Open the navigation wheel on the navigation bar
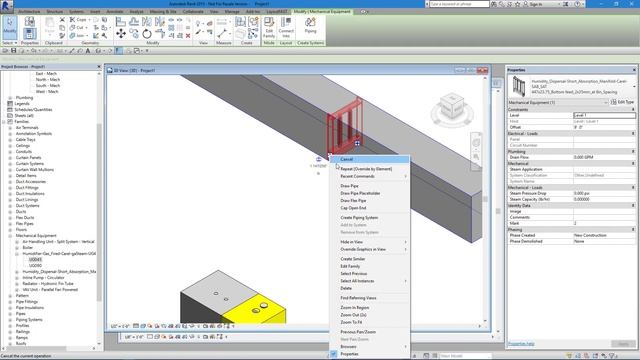Screen dimensions: 640x360 pyautogui.click(x=476, y=142)
